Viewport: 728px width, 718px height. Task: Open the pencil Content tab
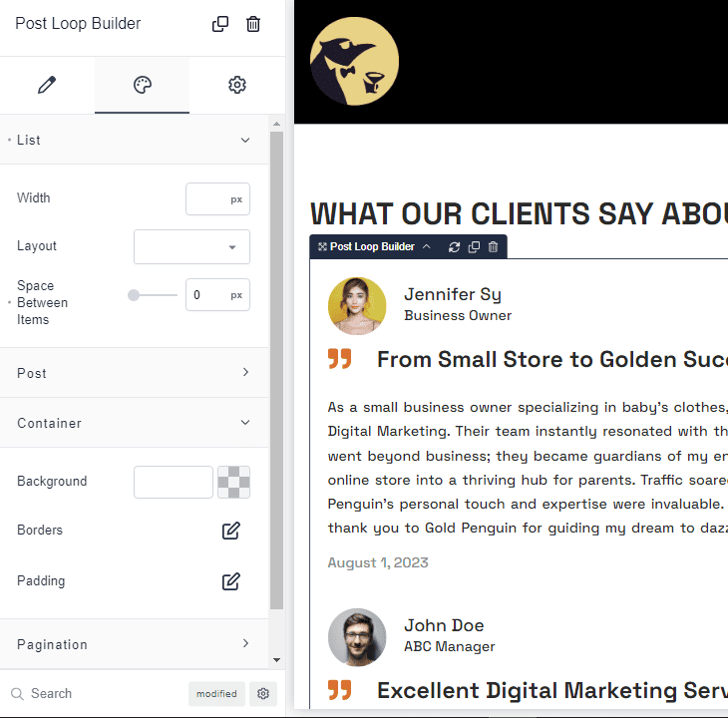pos(47,85)
